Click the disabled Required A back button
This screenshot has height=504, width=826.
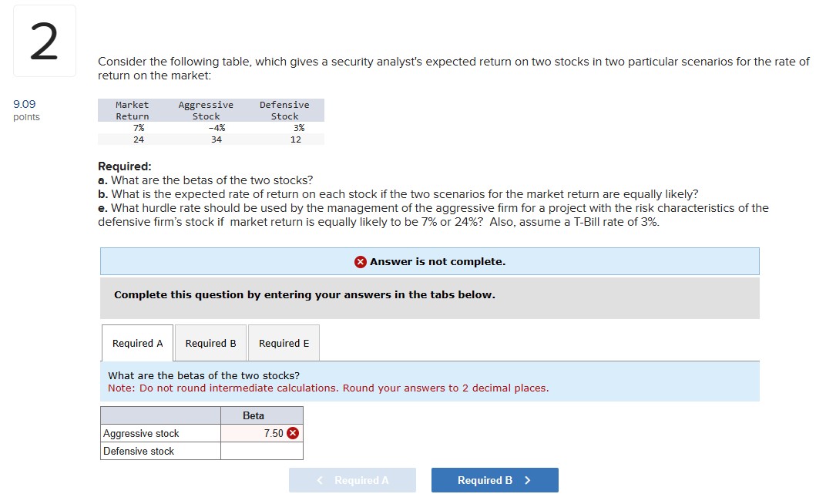(352, 479)
